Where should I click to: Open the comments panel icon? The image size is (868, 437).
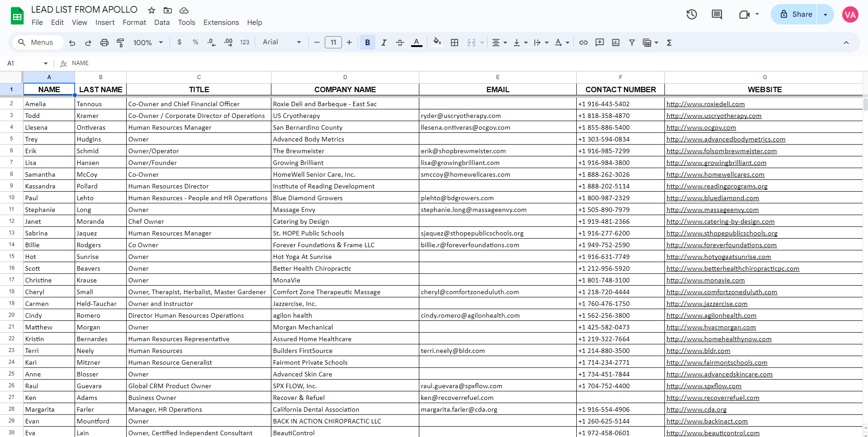coord(717,14)
